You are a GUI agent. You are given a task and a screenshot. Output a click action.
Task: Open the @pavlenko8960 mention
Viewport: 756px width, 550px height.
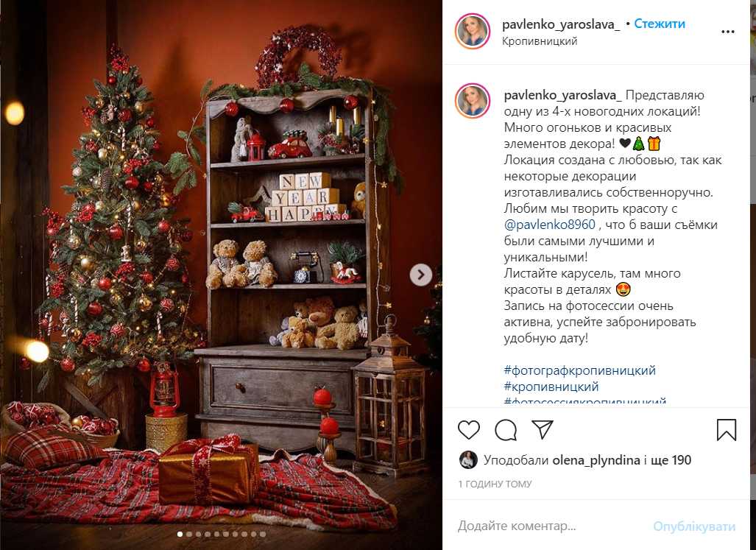point(550,225)
